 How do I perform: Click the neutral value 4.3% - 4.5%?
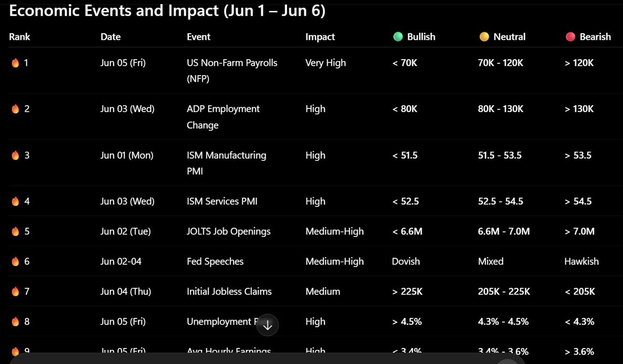pyautogui.click(x=503, y=321)
